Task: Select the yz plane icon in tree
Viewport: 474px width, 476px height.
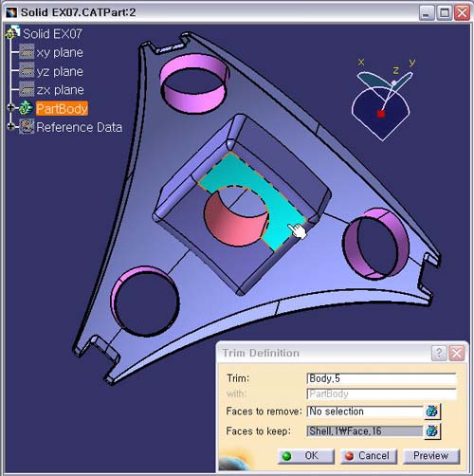Action: click(27, 70)
